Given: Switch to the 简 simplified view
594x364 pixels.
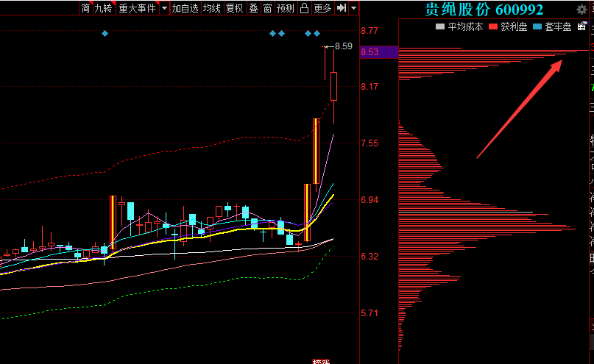Looking at the screenshot, I should 85,8.
